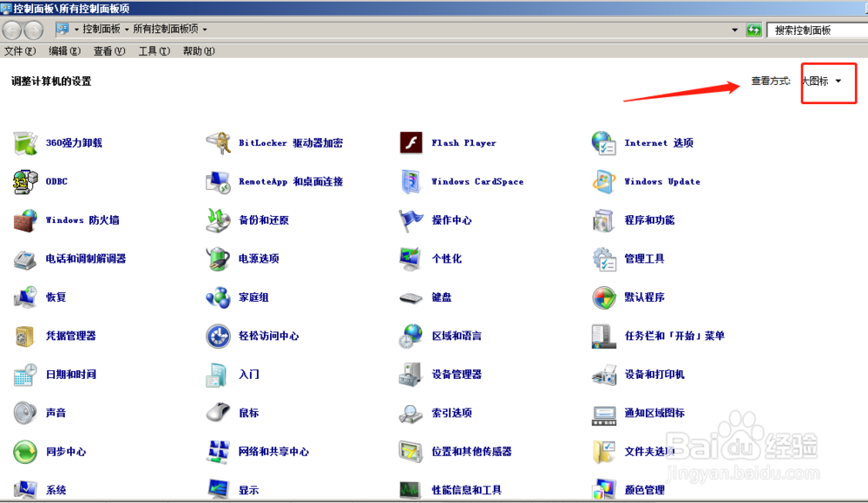This screenshot has height=503, width=868.
Task: Open the 操作中心 flag icon
Action: [x=411, y=220]
